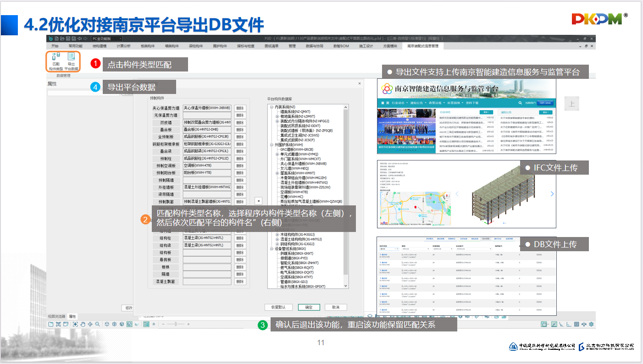Click the 导出平台数据 ribbon icon
This screenshot has height=364, width=643.
click(x=71, y=61)
